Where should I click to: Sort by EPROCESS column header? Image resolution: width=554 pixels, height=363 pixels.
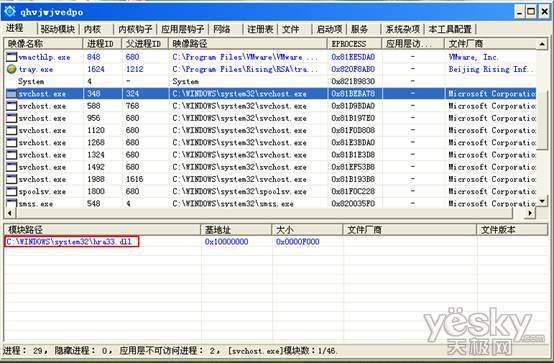(x=354, y=44)
